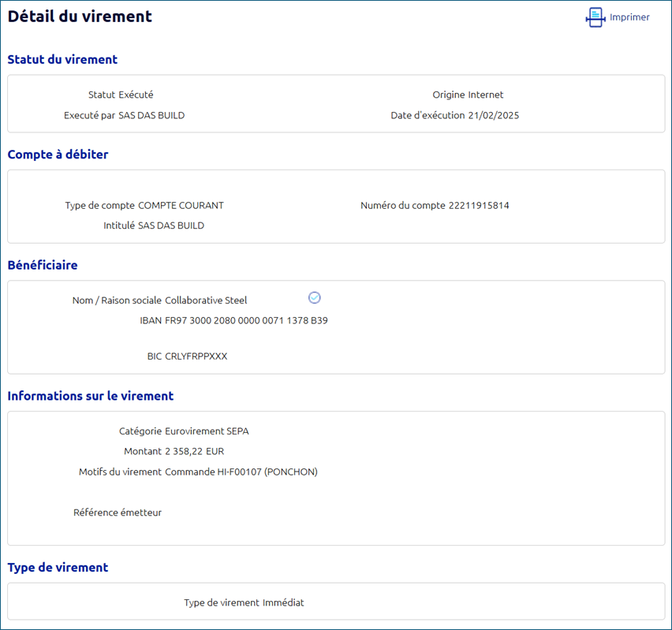Select the Bénéficiaire section heading
672x630 pixels.
coord(43,265)
